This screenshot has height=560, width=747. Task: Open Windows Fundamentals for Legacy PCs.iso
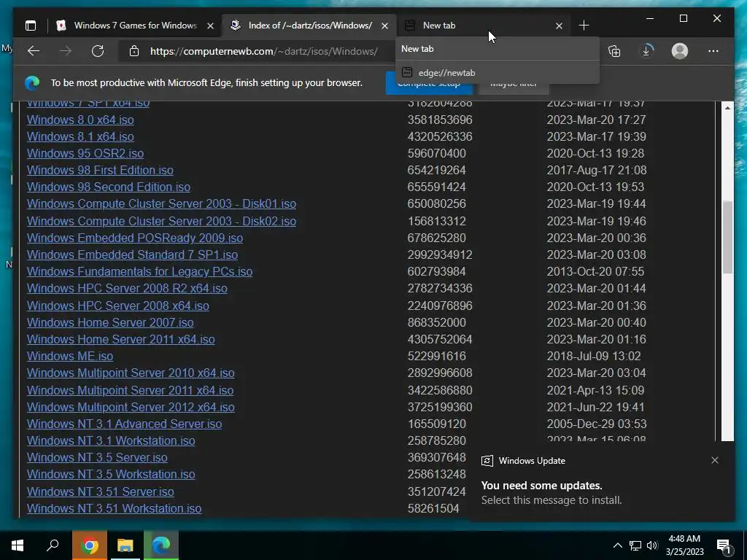pyautogui.click(x=139, y=271)
